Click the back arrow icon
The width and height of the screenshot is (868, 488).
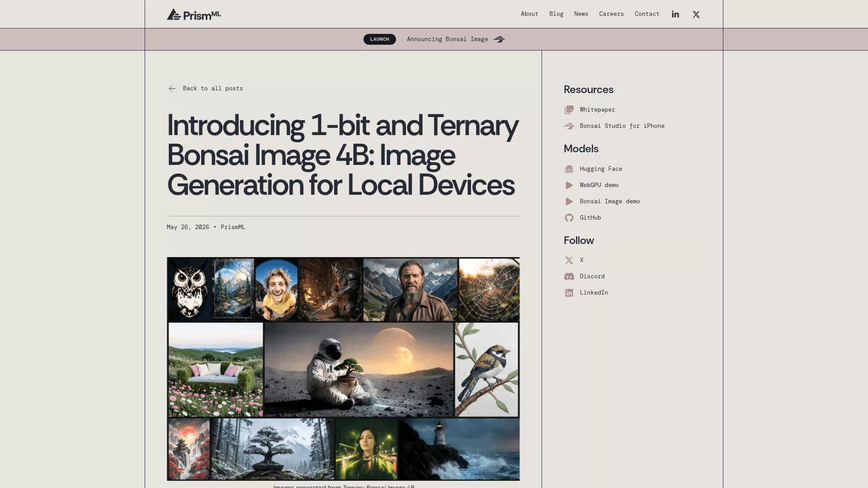click(172, 89)
